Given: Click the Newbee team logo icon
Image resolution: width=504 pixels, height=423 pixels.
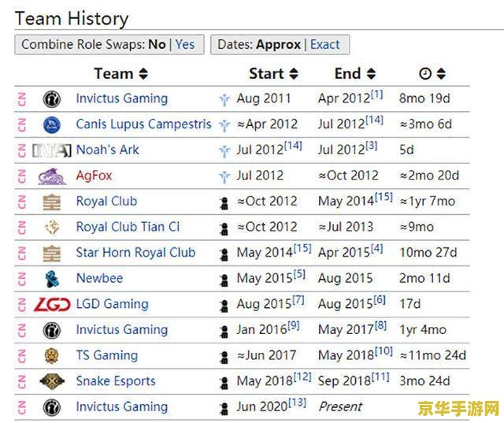Looking at the screenshot, I should 52,279.
